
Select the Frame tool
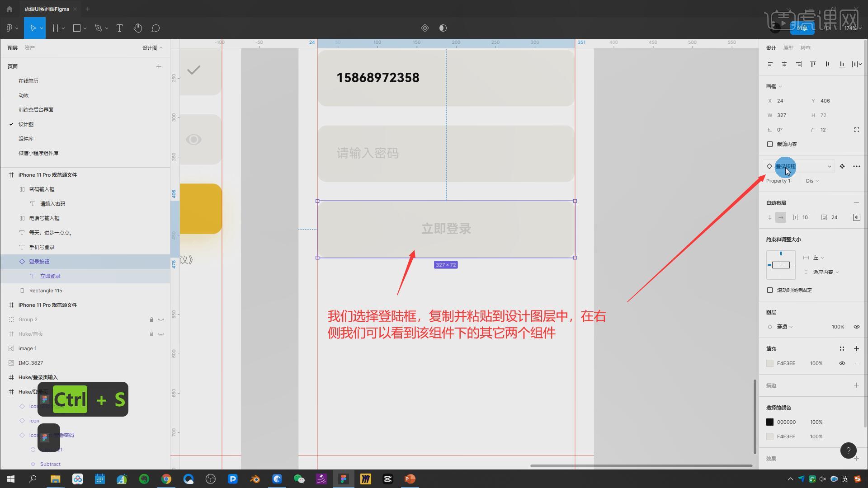[x=56, y=28]
